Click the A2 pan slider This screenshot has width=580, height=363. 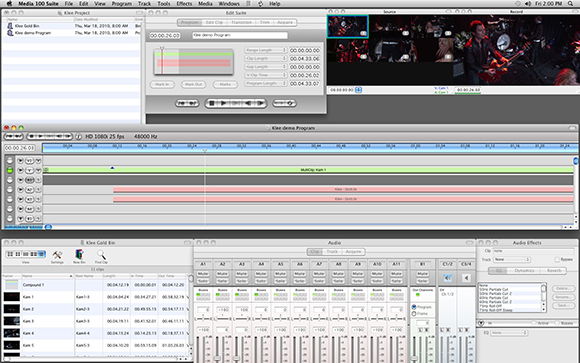(223, 318)
